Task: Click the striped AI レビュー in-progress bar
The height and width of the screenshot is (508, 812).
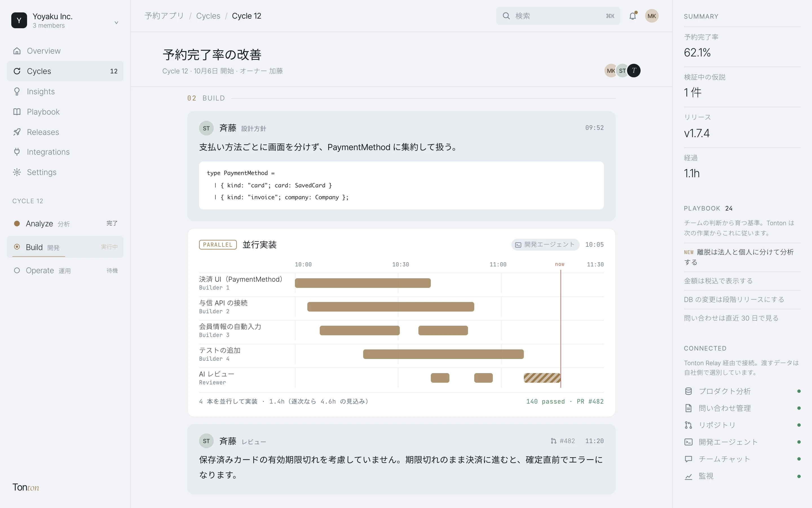Action: click(542, 378)
